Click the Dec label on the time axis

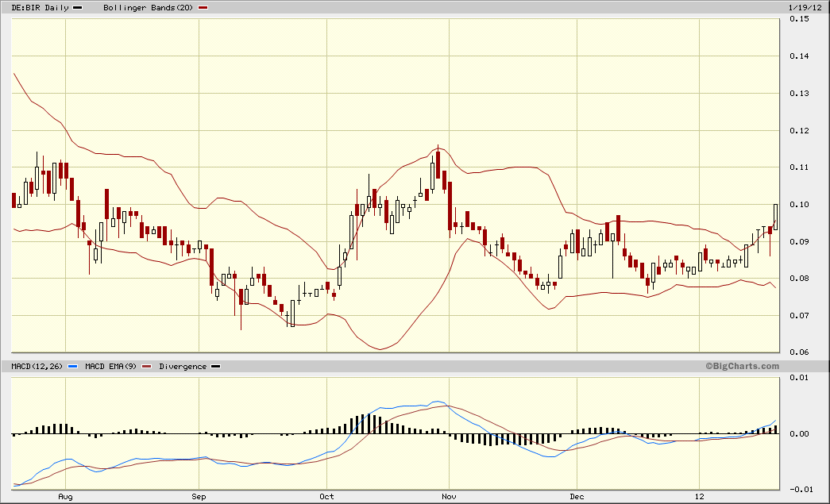(x=577, y=496)
